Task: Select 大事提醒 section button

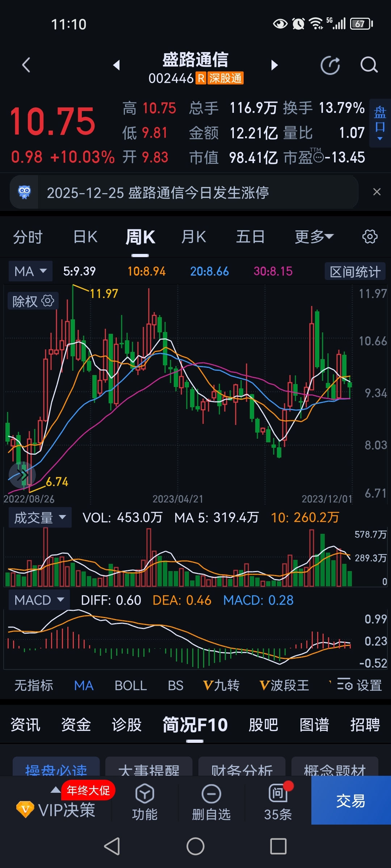Action: pos(149,766)
